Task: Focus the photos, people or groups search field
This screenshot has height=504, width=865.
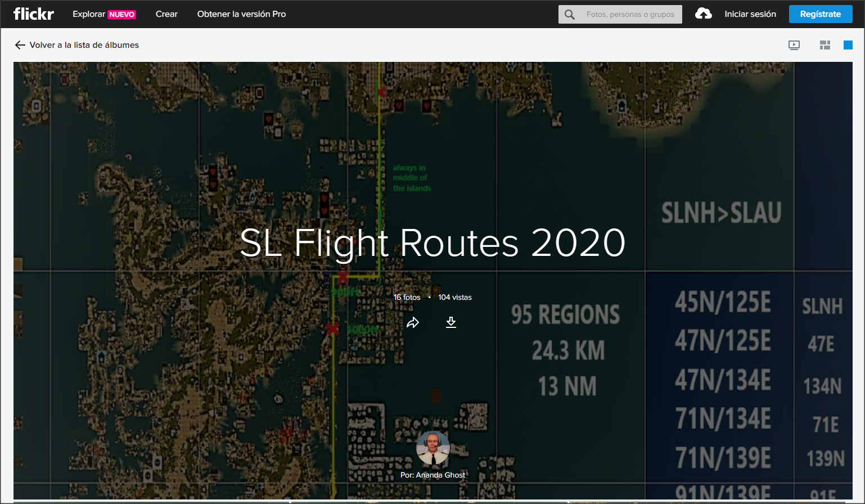Action: (x=630, y=15)
